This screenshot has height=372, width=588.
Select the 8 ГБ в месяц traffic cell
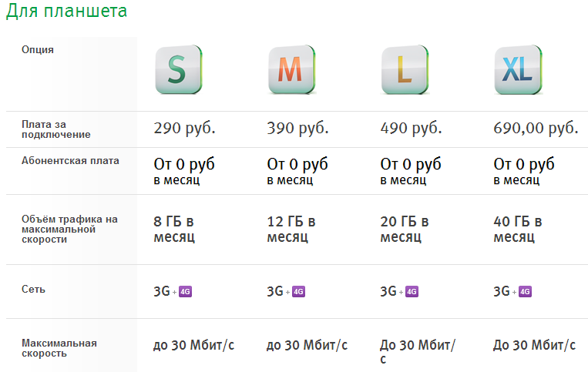pos(174,229)
